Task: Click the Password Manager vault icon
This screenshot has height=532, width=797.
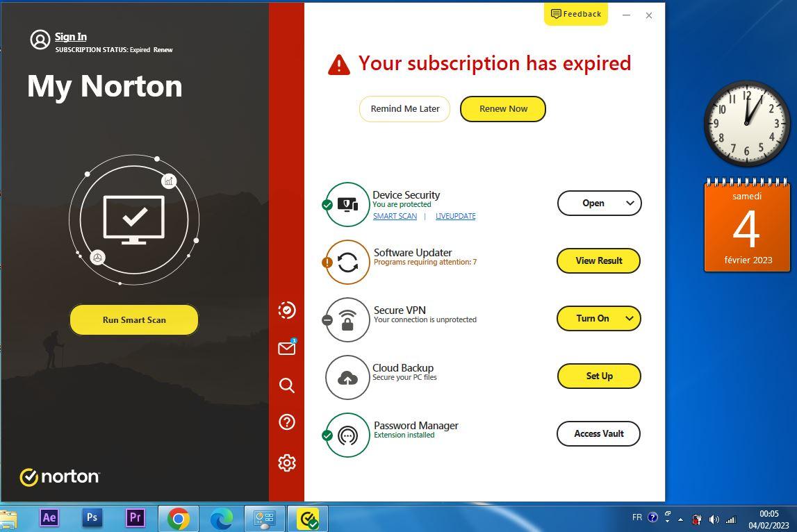Action: [x=347, y=435]
